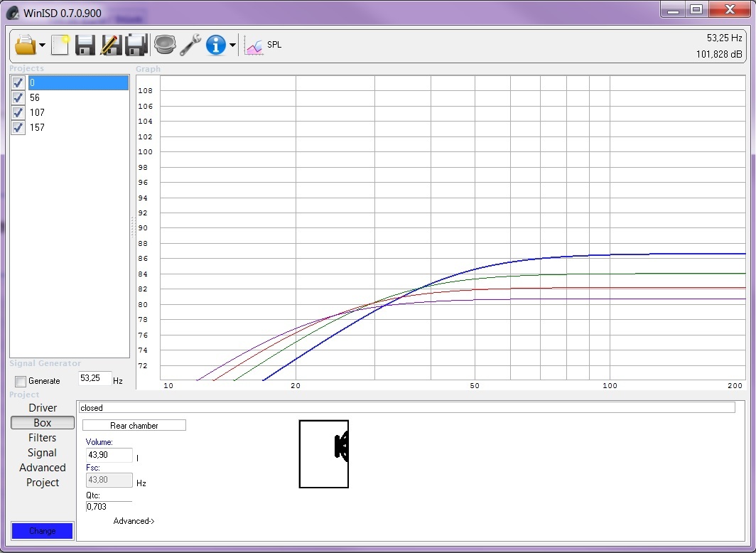Image resolution: width=756 pixels, height=553 pixels.
Task: Open project with the folder icon
Action: [x=25, y=45]
